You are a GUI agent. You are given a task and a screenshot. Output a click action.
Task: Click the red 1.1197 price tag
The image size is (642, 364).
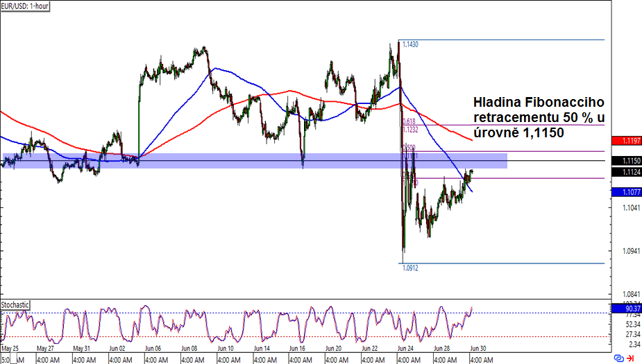tap(627, 141)
